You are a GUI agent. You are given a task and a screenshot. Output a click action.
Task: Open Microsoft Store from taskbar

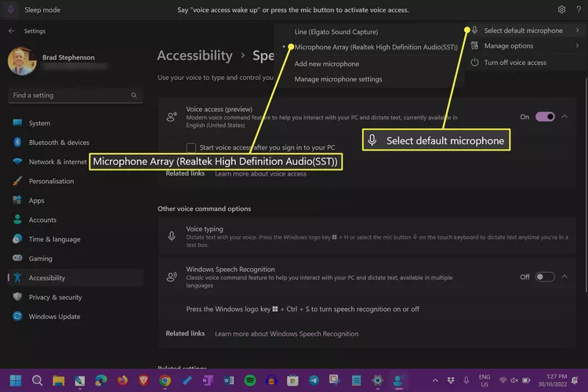(292, 381)
